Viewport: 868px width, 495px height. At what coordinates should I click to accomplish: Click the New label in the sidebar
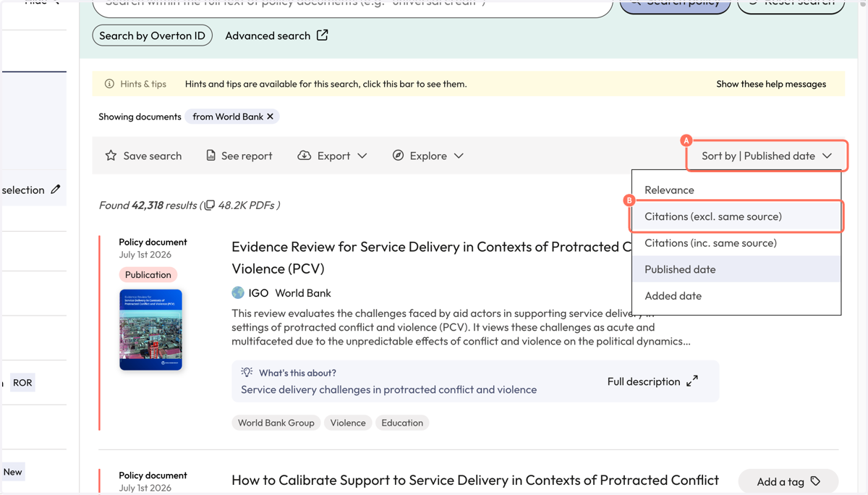(x=12, y=472)
